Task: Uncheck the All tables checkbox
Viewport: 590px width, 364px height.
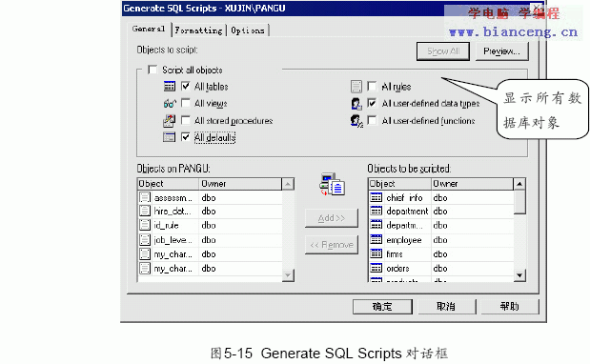Action: click(x=186, y=87)
